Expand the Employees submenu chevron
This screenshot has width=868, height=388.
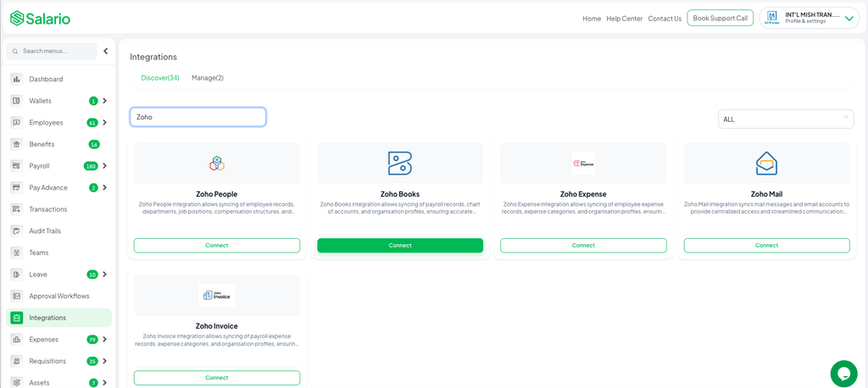(x=104, y=122)
